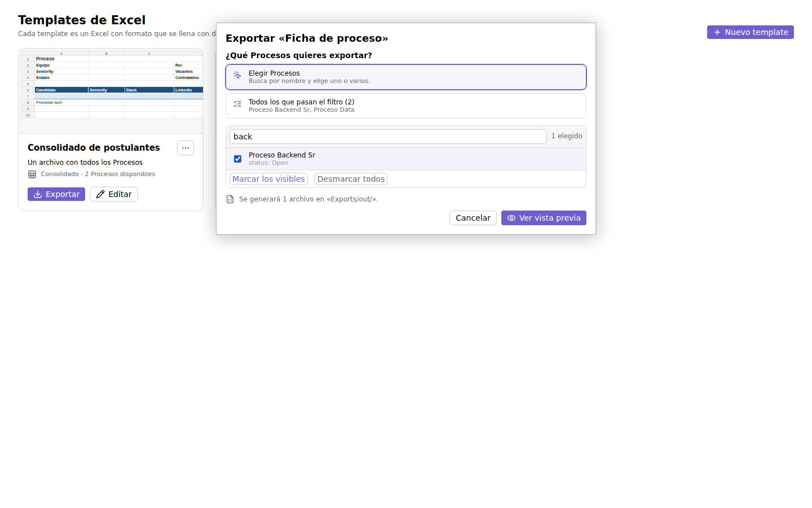Choose Todos los que pasan el filtro option
This screenshot has height=508, width=812.
click(x=406, y=106)
